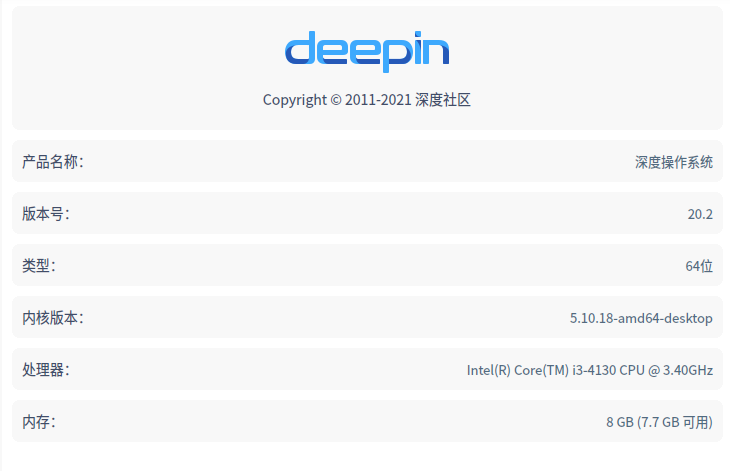Select the version value '20.2'

point(700,214)
